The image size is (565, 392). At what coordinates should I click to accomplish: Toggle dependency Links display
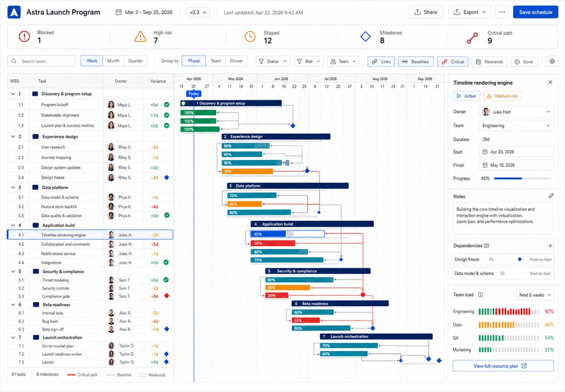[x=381, y=61]
